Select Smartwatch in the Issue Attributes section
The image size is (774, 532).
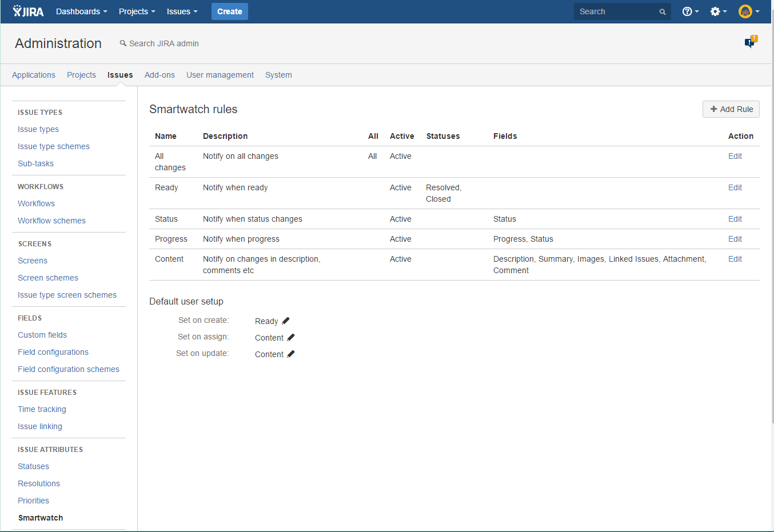point(40,518)
